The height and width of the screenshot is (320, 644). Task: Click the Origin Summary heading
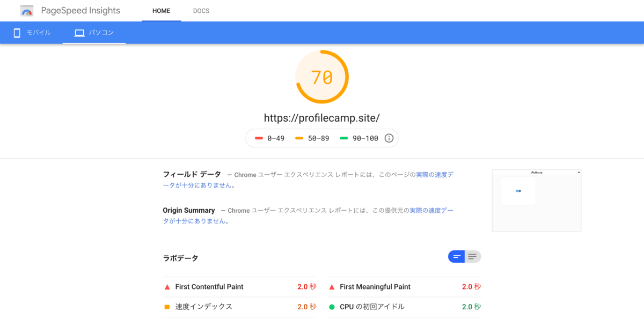[x=189, y=211]
